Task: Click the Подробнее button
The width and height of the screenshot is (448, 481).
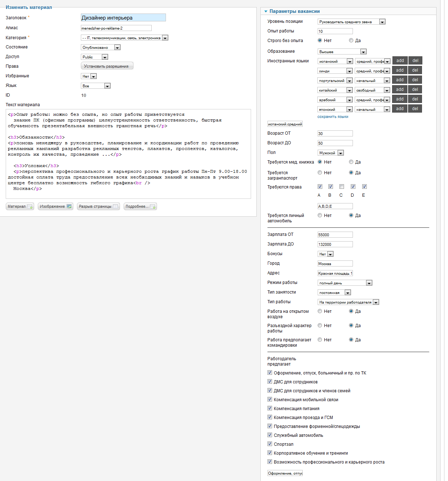Action: point(140,206)
